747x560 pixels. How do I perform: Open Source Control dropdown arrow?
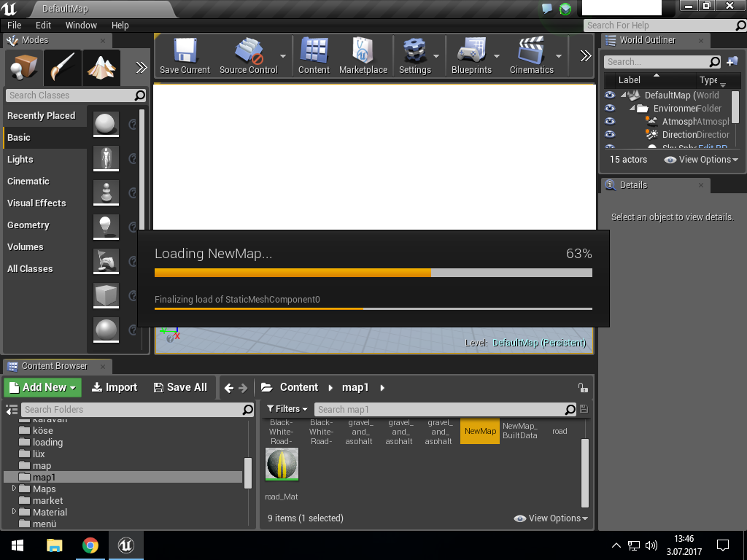coord(283,56)
